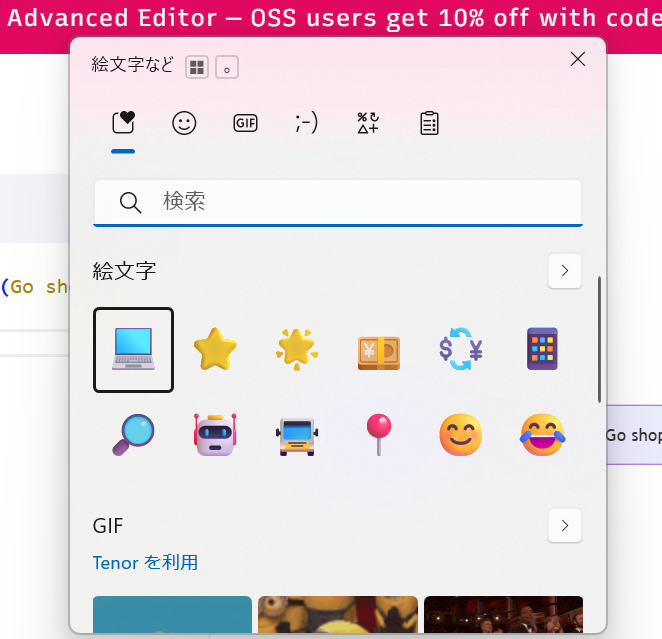662x639 pixels.
Task: Open the kaomoji ;-) tab
Action: [x=306, y=123]
